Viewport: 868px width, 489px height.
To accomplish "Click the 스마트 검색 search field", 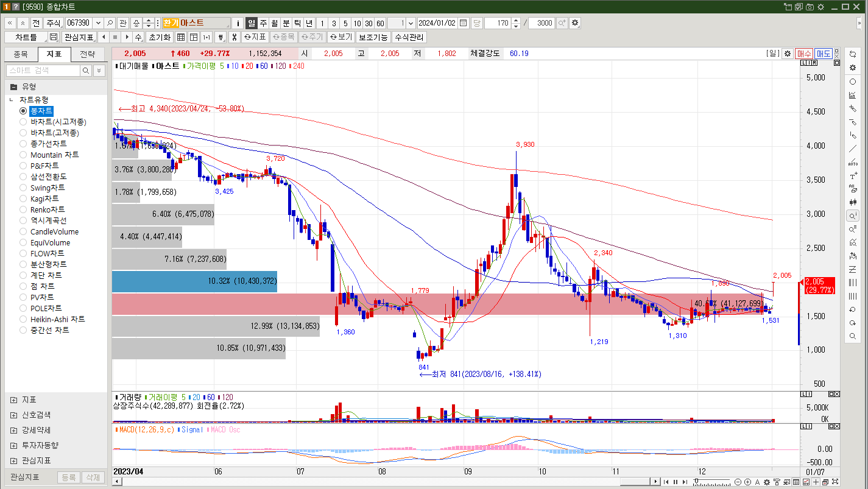I will 43,71.
